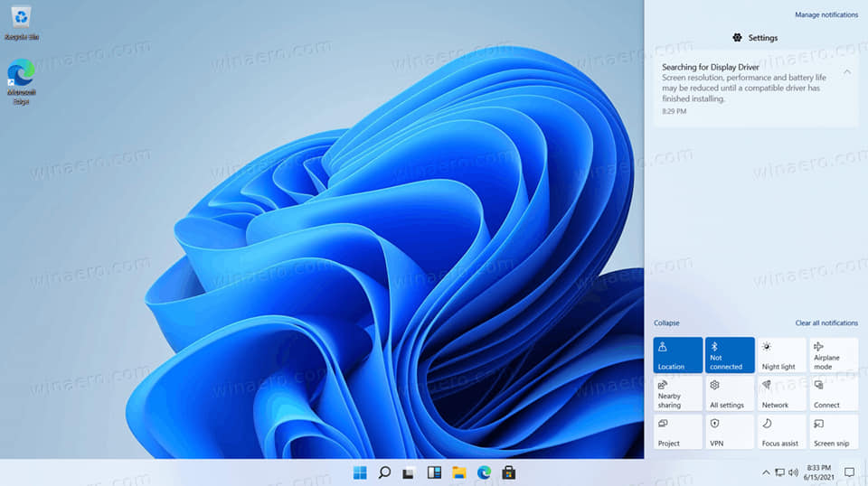The width and height of the screenshot is (868, 486).
Task: Open the clock showing 8:33 PM
Action: tap(819, 472)
